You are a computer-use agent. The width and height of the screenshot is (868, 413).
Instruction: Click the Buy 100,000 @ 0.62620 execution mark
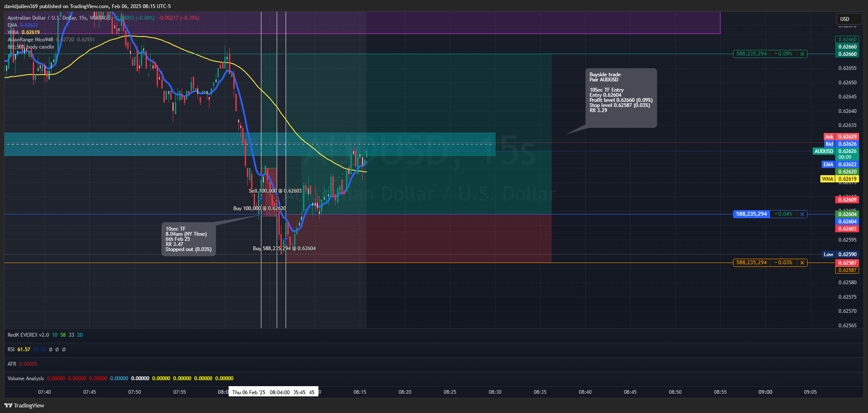[x=260, y=208]
